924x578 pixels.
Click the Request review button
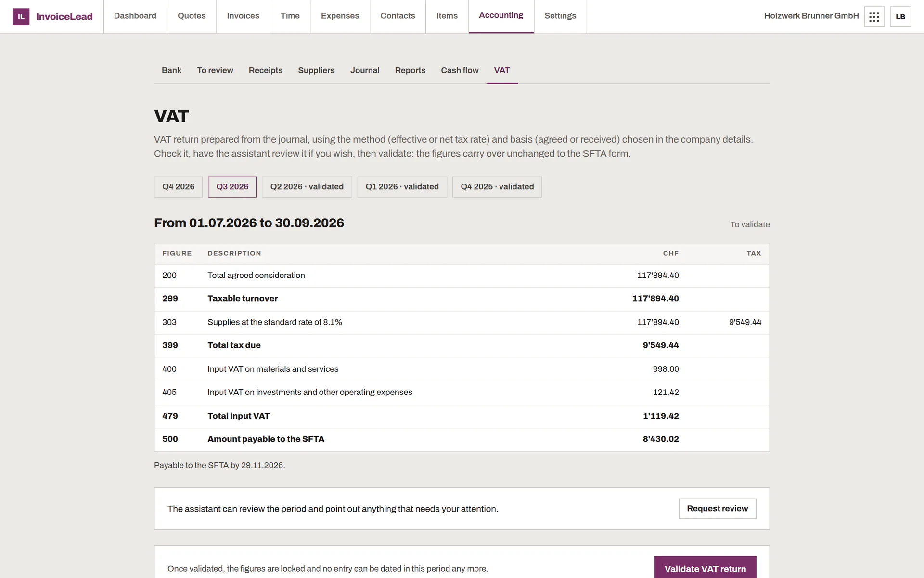[x=717, y=509]
